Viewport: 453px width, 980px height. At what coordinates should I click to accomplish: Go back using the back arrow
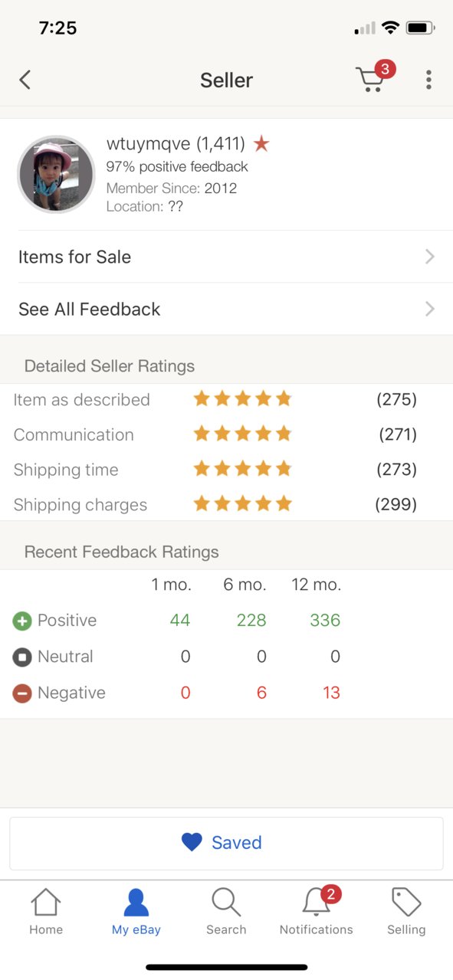pos(25,80)
